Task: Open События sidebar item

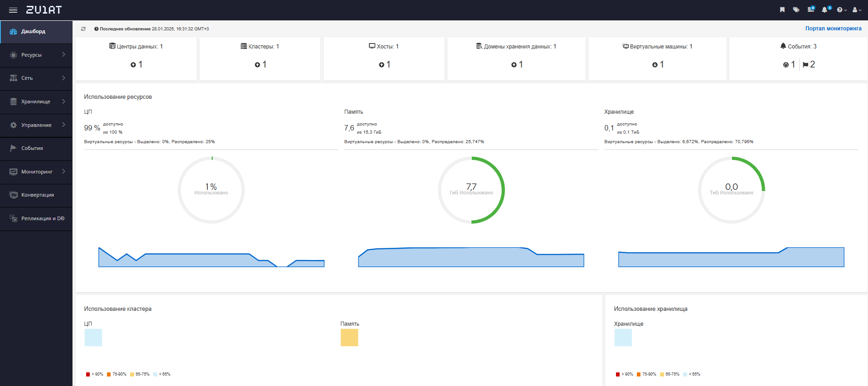Action: tap(36, 149)
